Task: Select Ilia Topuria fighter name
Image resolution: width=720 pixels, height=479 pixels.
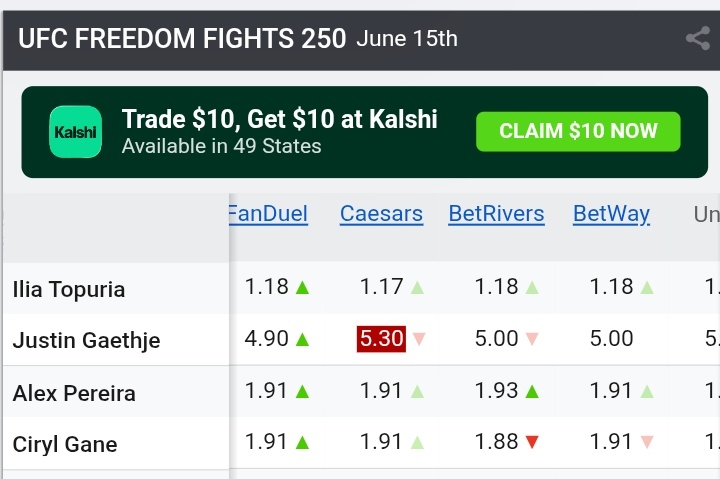Action: [x=69, y=290]
